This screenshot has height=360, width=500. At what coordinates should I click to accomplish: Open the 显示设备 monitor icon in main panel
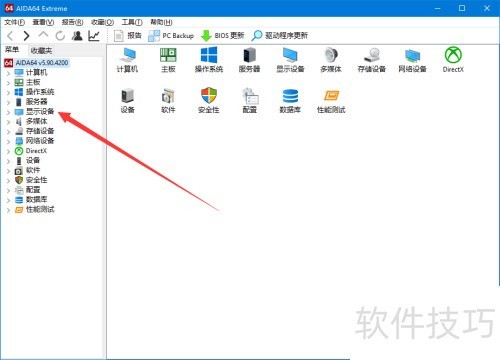[x=290, y=60]
